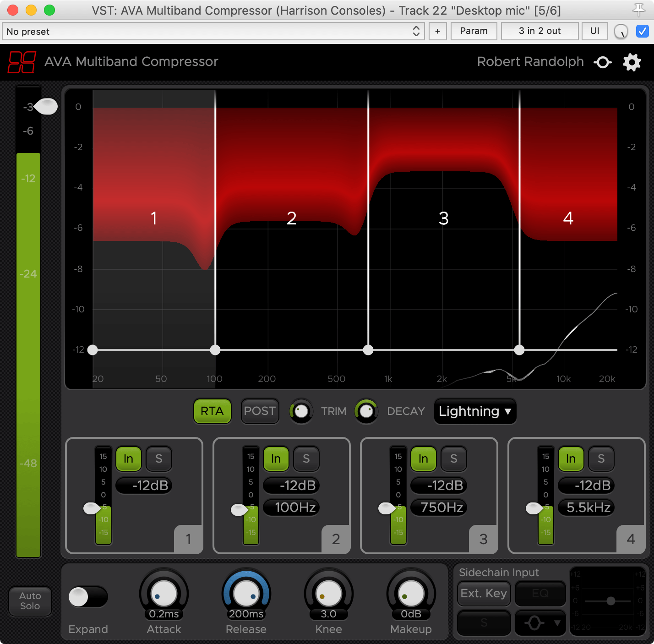
Task: Click the Makeup gain knob
Action: tap(411, 593)
